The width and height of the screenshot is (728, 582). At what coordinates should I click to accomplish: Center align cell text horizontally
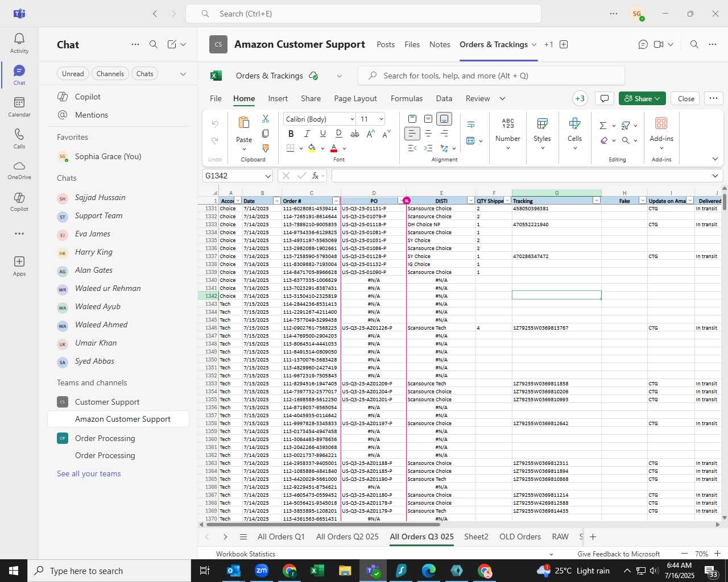(x=428, y=134)
